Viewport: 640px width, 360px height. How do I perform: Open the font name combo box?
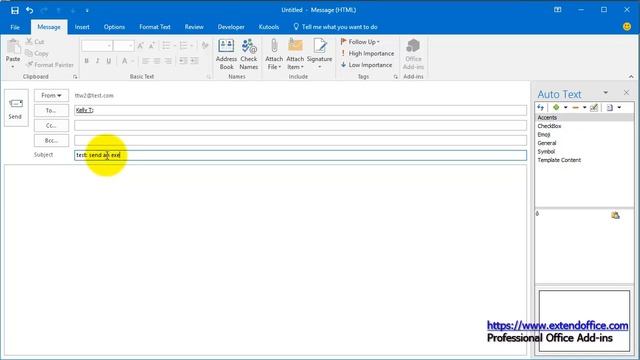tap(97, 46)
